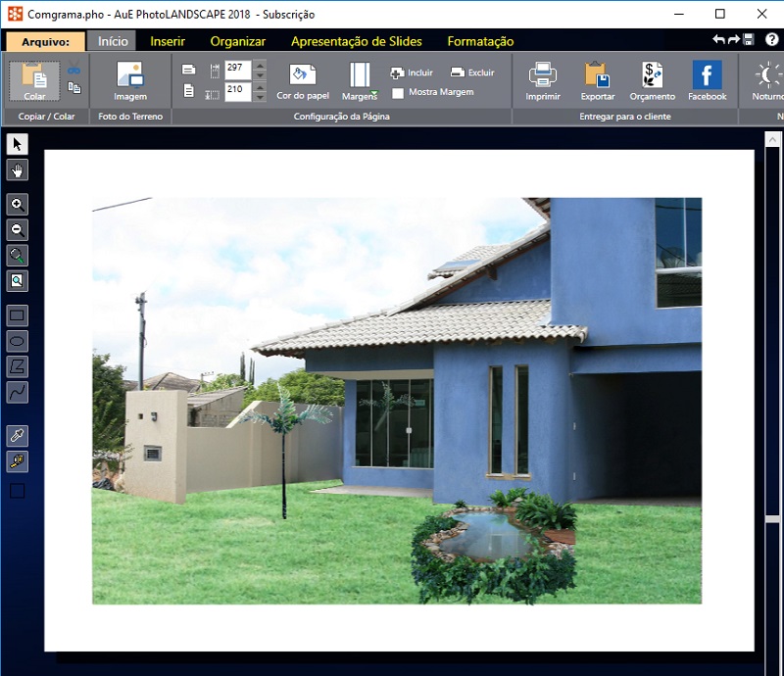The height and width of the screenshot is (676, 784).
Task: Select the rectangle shape tool
Action: click(18, 315)
